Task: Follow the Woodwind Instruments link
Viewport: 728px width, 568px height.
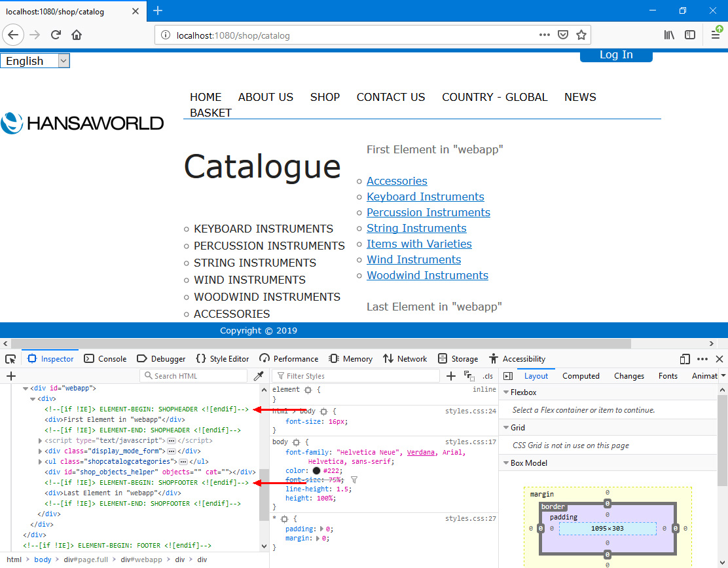Action: pos(428,275)
